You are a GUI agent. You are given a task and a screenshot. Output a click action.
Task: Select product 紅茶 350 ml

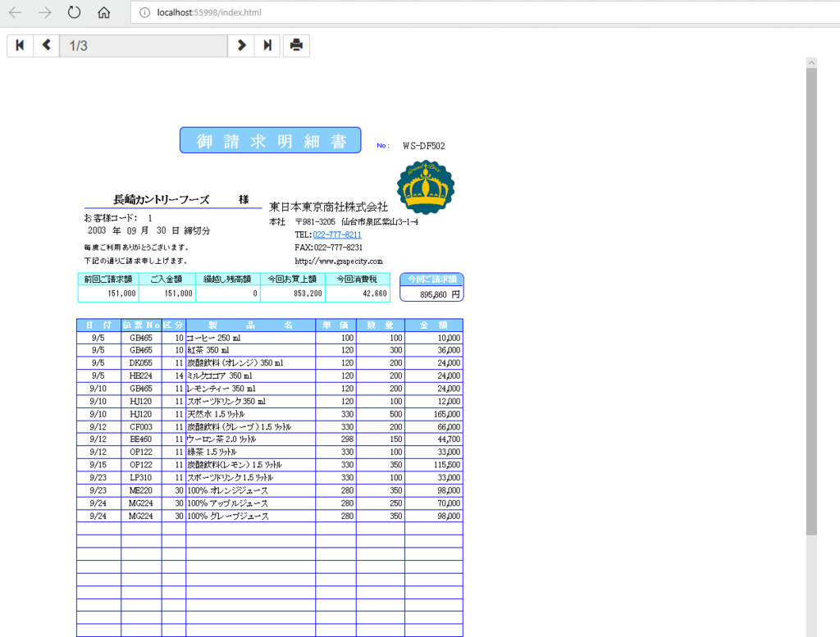[208, 350]
